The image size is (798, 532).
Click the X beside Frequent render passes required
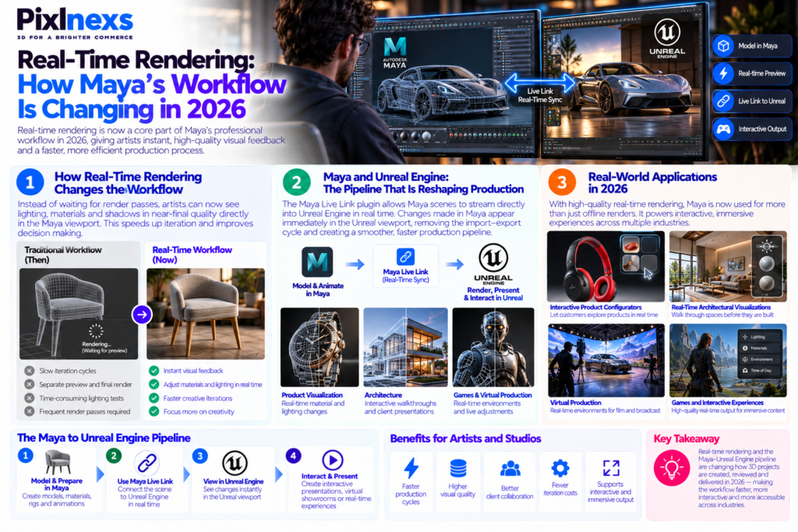click(30, 411)
